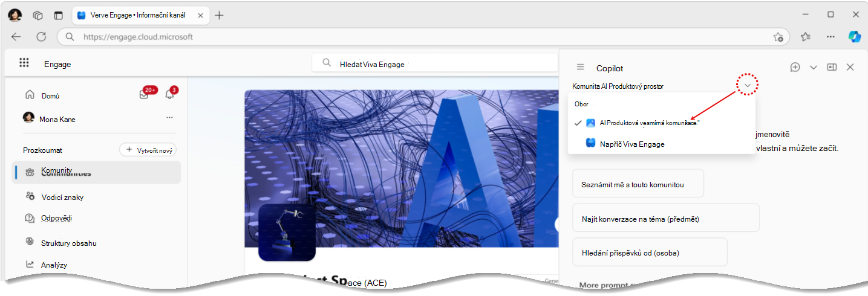Open browser settings and more menu

pos(830,37)
